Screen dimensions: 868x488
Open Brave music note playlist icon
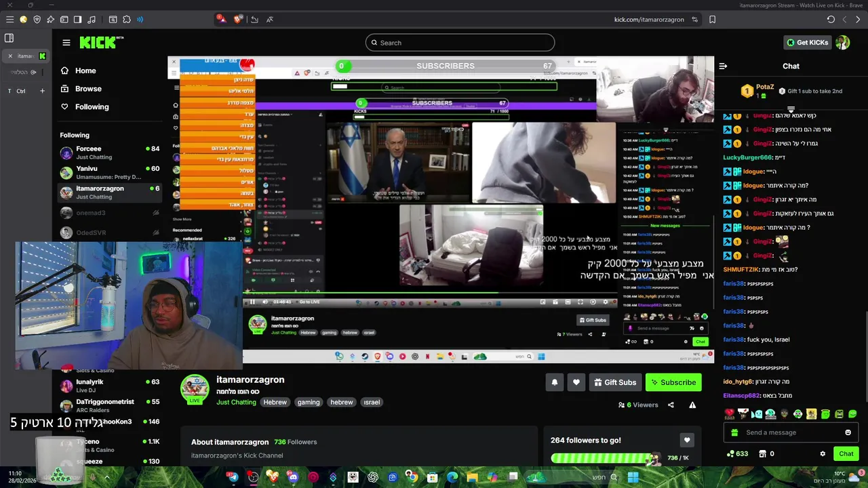91,20
